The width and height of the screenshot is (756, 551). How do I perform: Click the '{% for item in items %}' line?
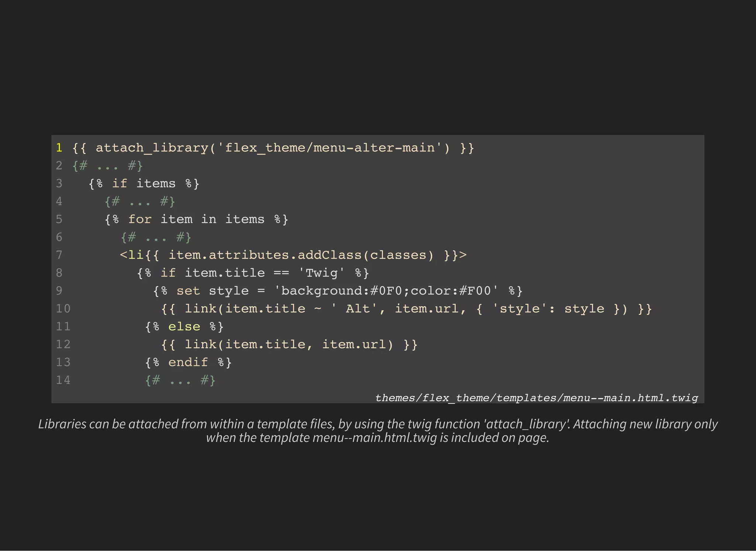pos(196,219)
